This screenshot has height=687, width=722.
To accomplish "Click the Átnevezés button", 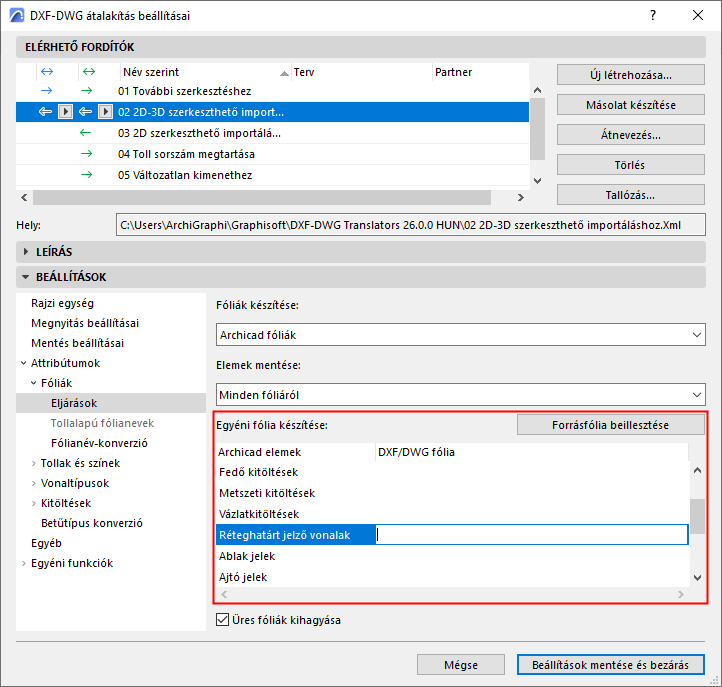I will click(x=631, y=135).
